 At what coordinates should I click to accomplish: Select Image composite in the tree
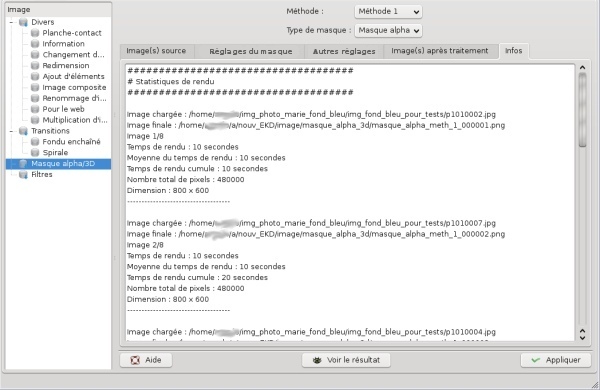pyautogui.click(x=74, y=87)
